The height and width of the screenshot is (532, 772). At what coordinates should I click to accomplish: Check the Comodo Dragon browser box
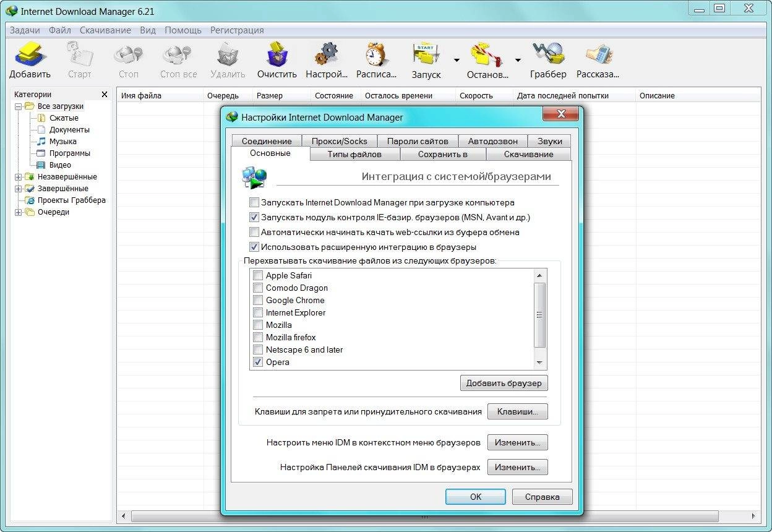point(258,288)
